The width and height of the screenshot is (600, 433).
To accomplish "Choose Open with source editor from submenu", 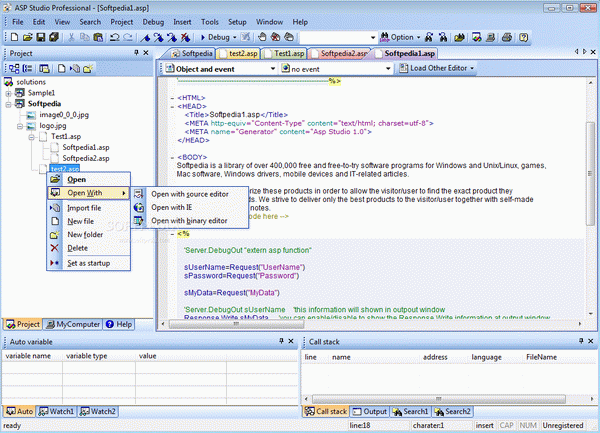I will [x=190, y=194].
